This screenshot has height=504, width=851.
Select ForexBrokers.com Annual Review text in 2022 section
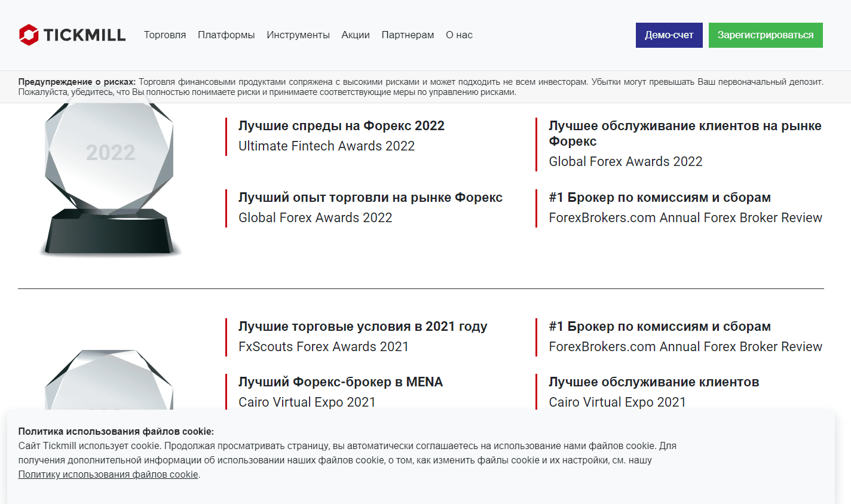[685, 218]
